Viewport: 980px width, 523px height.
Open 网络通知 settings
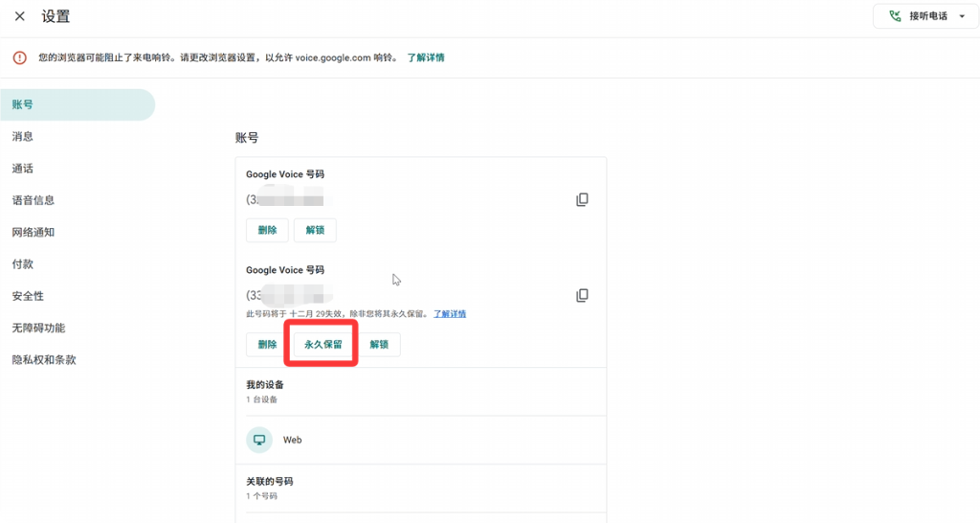coord(33,232)
